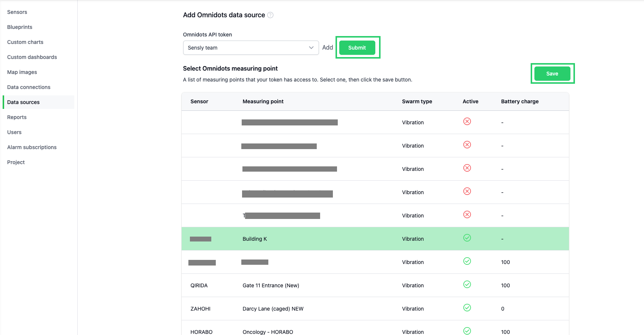
Task: Click the ZAHOHI sensor cell
Action: coord(200,309)
